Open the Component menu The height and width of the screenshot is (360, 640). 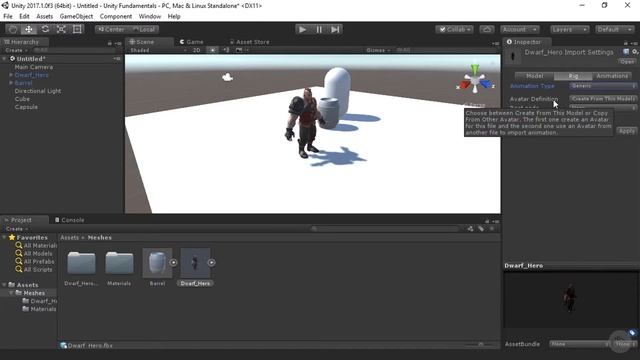[x=116, y=16]
